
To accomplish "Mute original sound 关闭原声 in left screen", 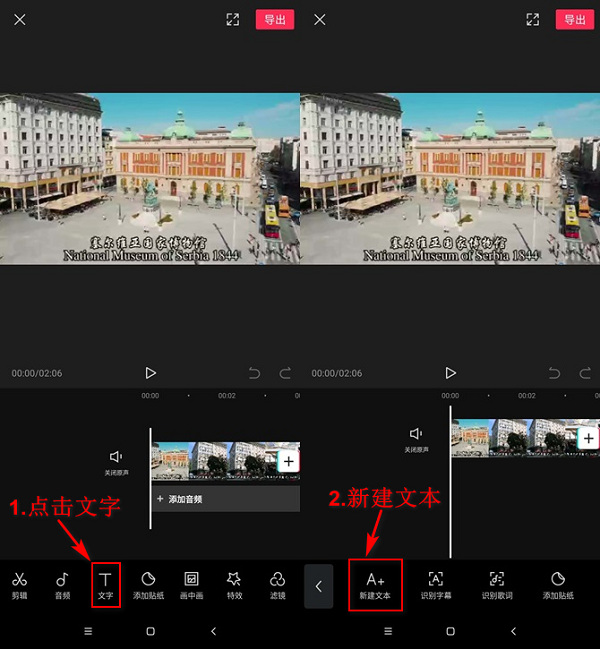I will pyautogui.click(x=116, y=463).
